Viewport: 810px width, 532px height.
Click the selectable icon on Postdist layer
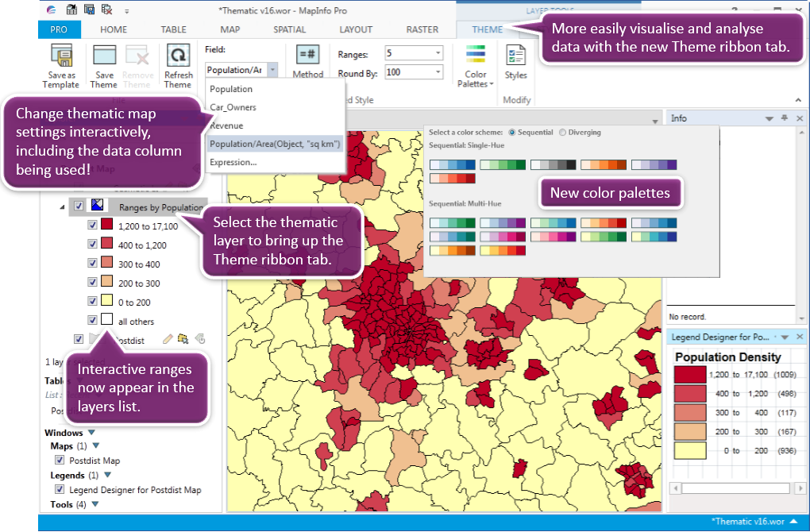click(x=183, y=339)
